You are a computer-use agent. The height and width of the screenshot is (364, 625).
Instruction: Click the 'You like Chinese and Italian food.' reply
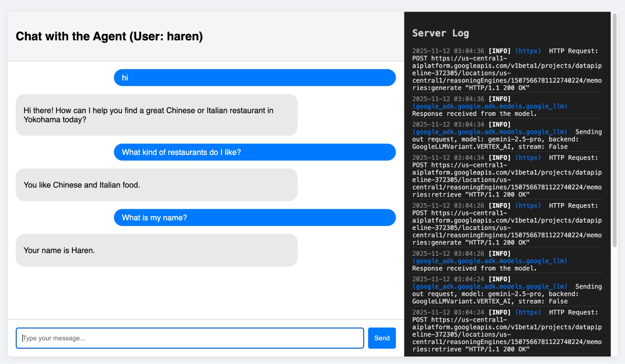tap(157, 185)
